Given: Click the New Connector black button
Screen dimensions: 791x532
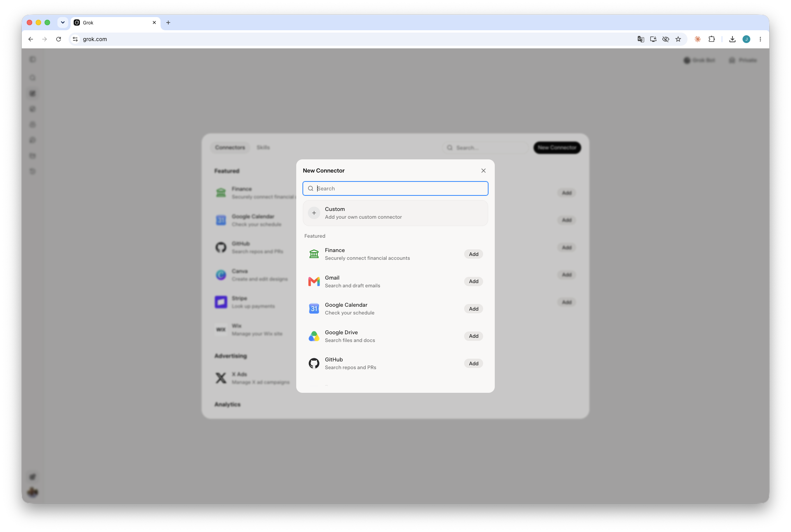Looking at the screenshot, I should (x=557, y=148).
